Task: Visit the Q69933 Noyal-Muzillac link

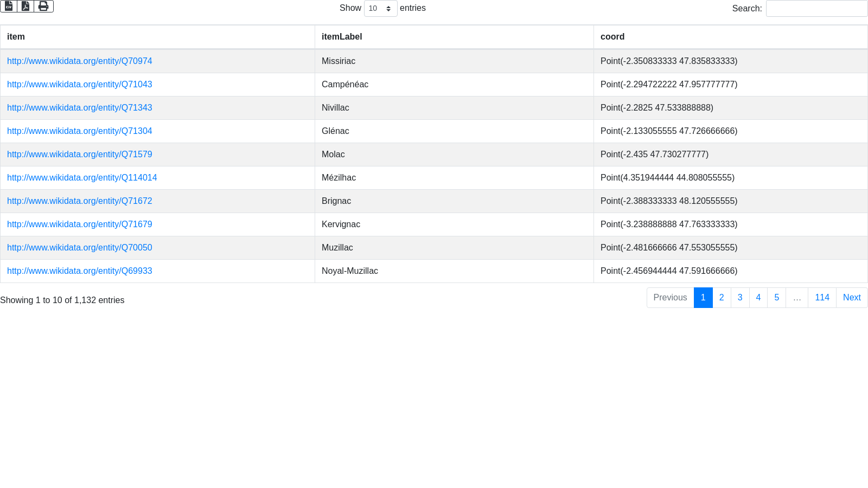Action: pyautogui.click(x=80, y=271)
